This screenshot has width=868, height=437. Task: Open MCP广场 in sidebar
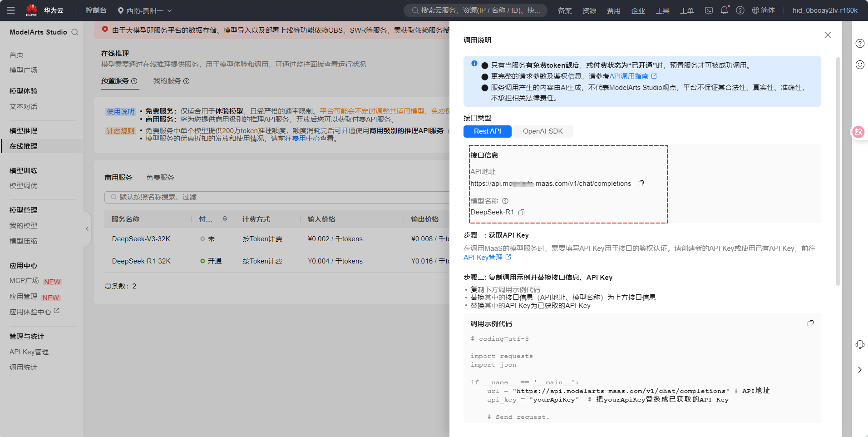(24, 281)
